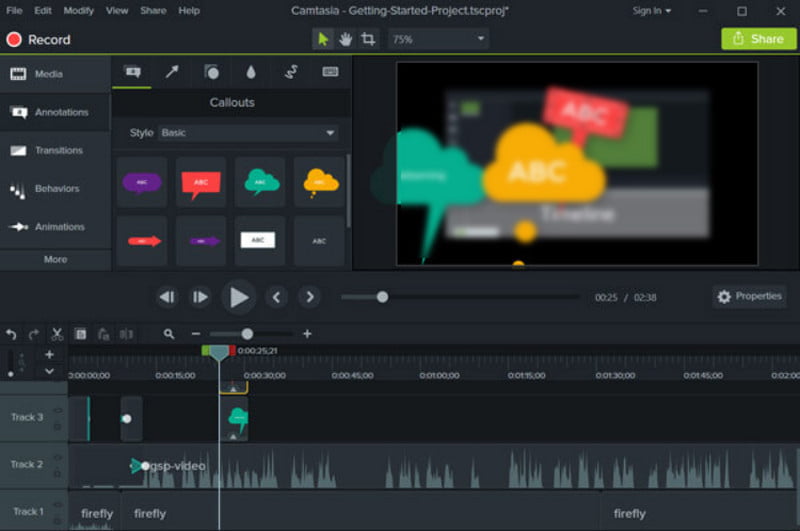
Task: Select the Shapes annotation subtab icon
Action: tap(211, 72)
